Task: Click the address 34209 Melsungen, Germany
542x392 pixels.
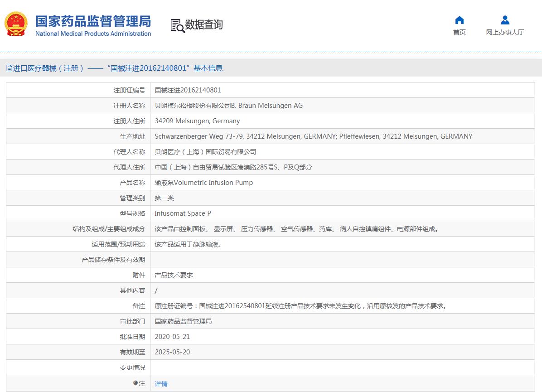Action: (x=198, y=121)
